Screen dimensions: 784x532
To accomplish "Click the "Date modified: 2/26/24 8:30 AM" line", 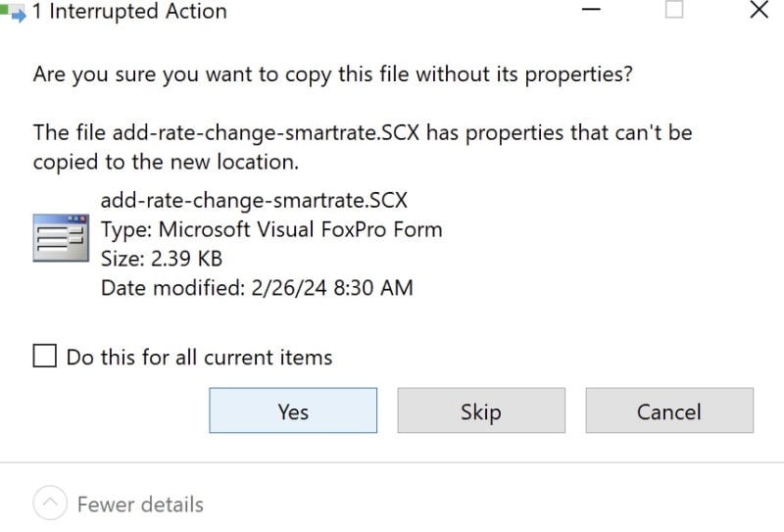I will [257, 288].
